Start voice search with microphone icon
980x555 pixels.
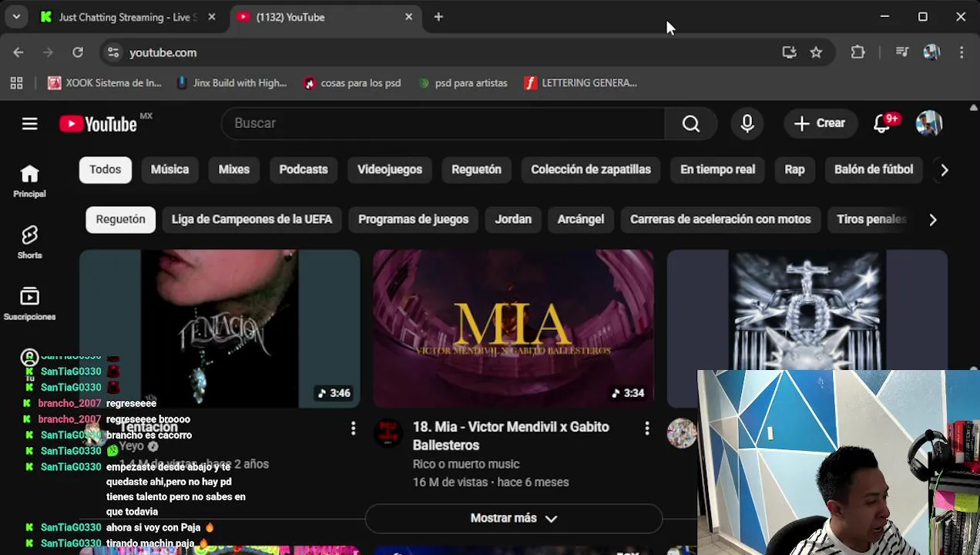point(747,123)
